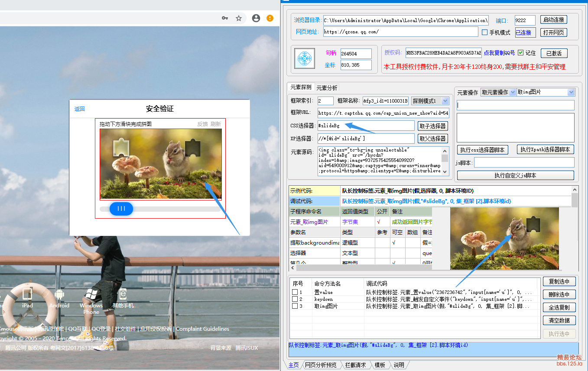The image size is (588, 371).
Task: Check the row 1 置value checkbox
Action: click(295, 292)
